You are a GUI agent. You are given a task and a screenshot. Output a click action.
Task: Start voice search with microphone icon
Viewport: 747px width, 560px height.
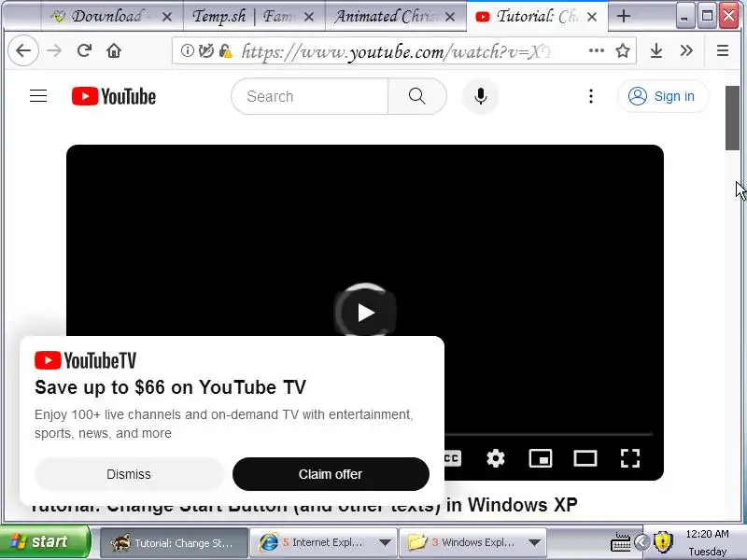pos(481,96)
